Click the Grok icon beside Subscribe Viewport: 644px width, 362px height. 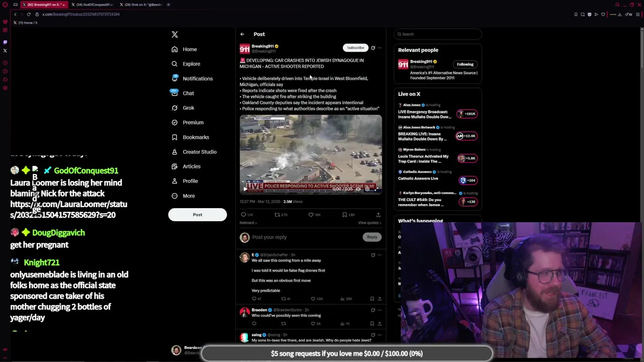373,48
